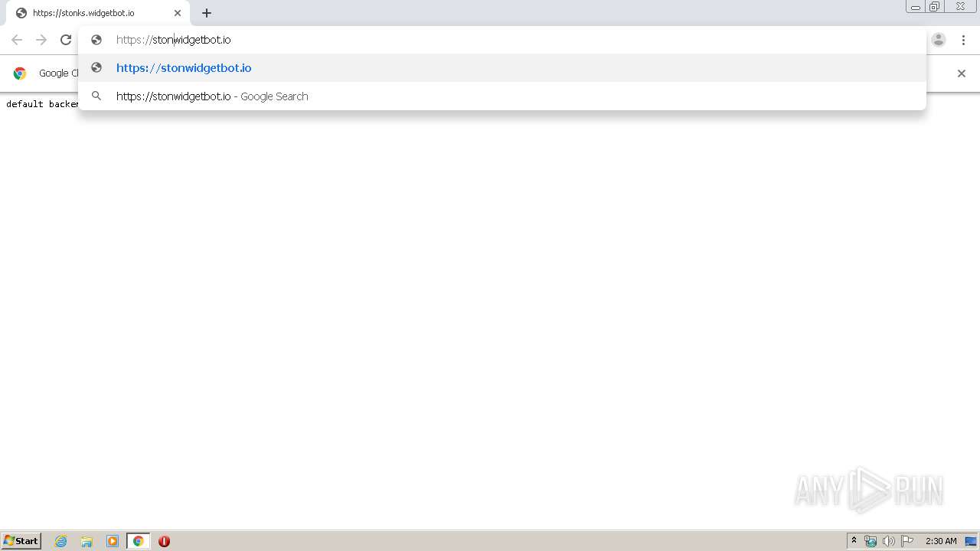
Task: Go forward using the forward arrow
Action: [x=41, y=40]
